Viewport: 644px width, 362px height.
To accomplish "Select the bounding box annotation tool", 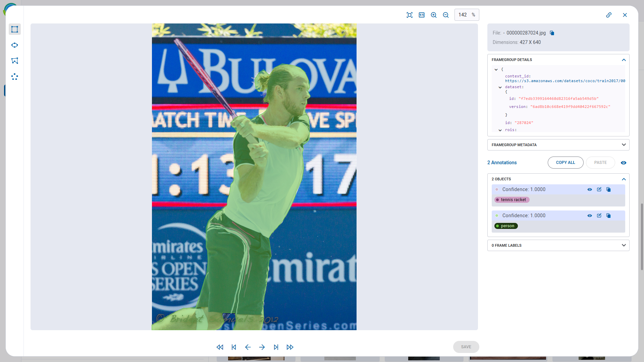I will click(15, 29).
